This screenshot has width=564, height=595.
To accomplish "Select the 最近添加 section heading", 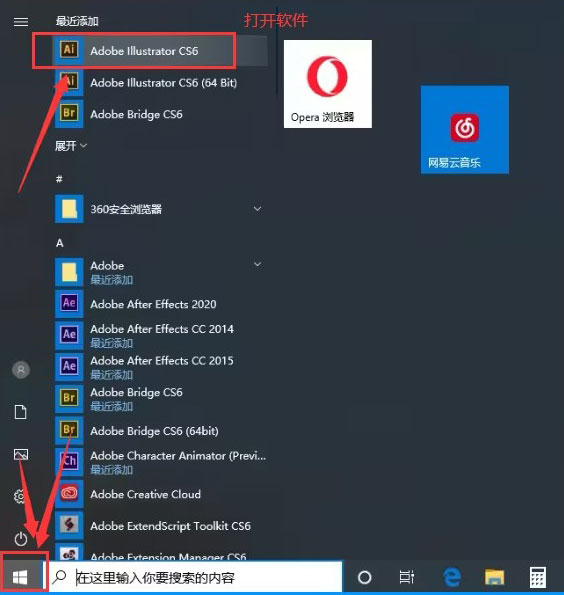I will click(x=77, y=21).
